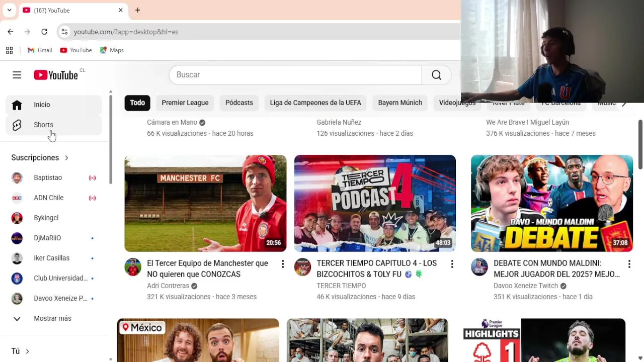Click the sidebar scrollbar

tap(110, 138)
